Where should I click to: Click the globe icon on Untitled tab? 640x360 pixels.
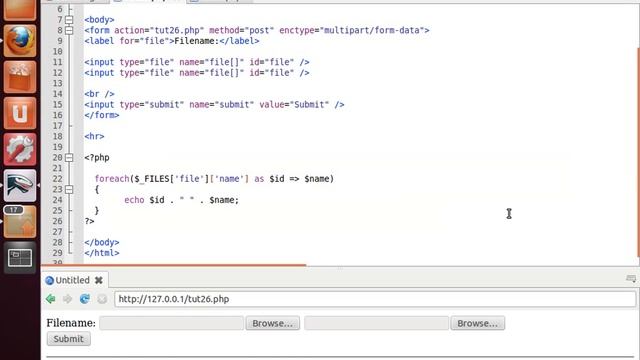click(x=50, y=280)
